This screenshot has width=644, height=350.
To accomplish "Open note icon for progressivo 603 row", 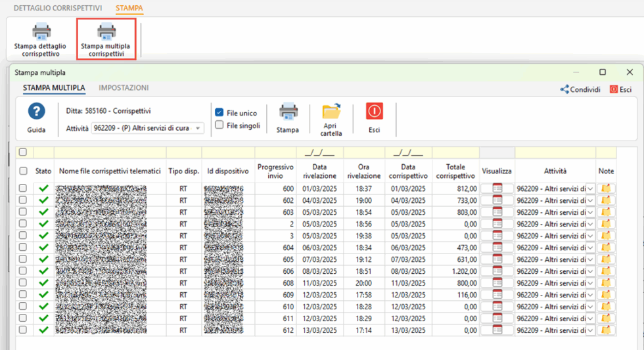I will pos(606,212).
